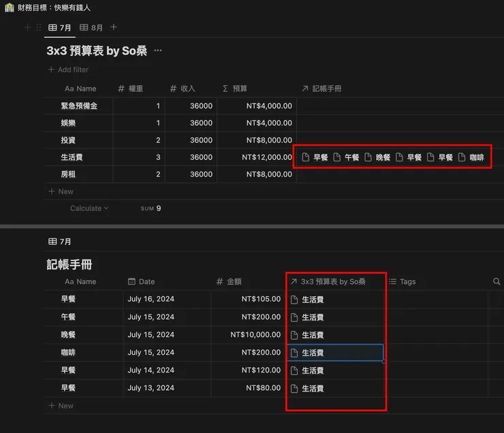The image size is (504, 433).
Task: Open the Date column header menu
Action: point(142,282)
